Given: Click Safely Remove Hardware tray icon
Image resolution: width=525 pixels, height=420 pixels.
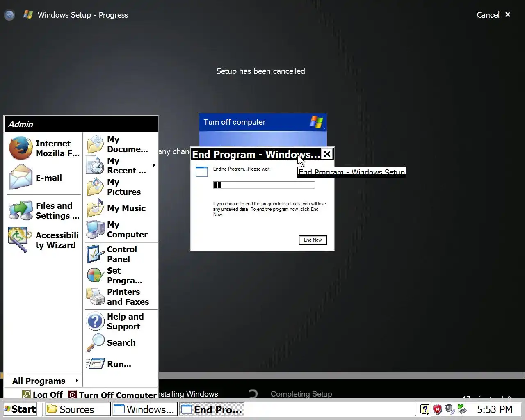Looking at the screenshot, I should [462, 409].
